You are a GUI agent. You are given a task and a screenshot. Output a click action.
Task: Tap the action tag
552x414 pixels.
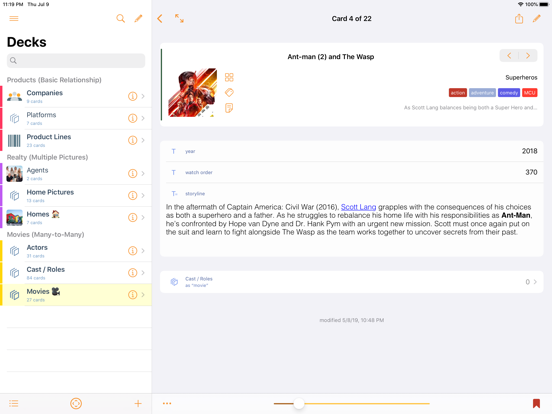tap(458, 93)
